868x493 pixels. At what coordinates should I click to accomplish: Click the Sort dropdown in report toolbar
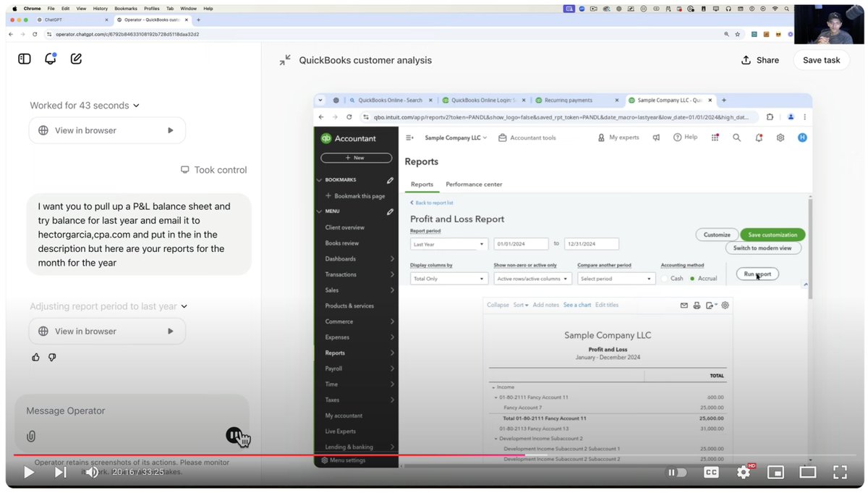(x=521, y=305)
